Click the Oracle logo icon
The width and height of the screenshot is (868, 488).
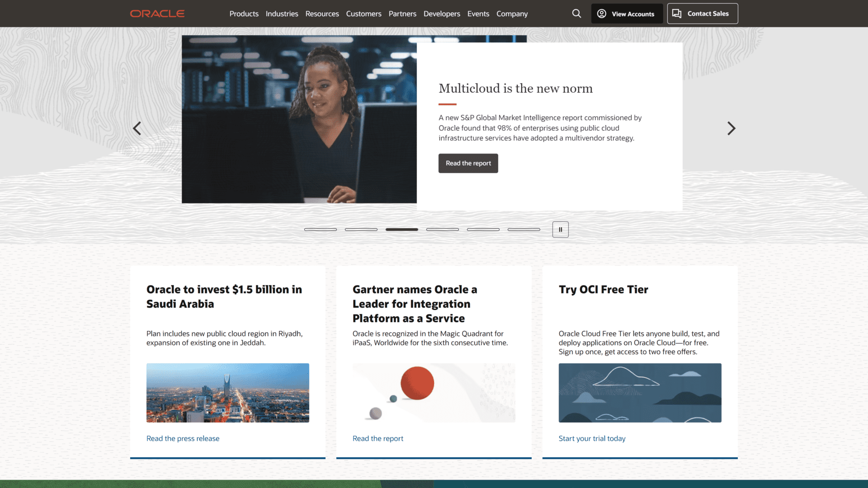(x=157, y=13)
